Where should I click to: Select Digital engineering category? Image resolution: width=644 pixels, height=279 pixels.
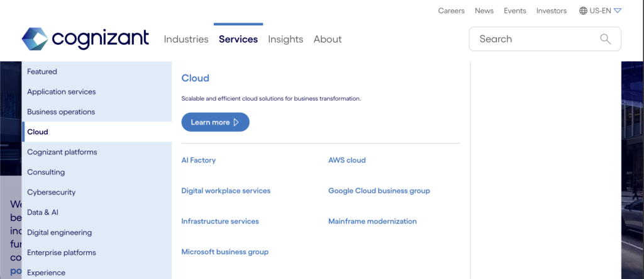click(x=96, y=232)
